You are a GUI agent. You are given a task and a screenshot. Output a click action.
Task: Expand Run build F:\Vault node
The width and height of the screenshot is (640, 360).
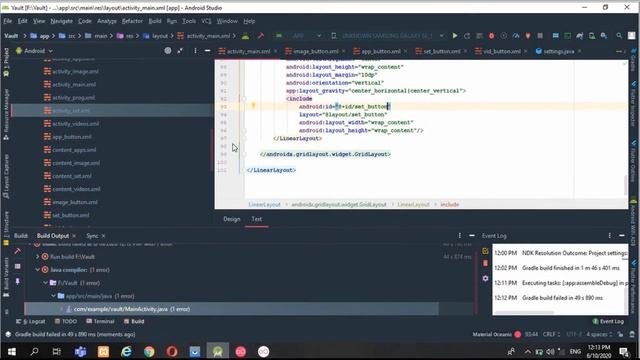pos(38,257)
